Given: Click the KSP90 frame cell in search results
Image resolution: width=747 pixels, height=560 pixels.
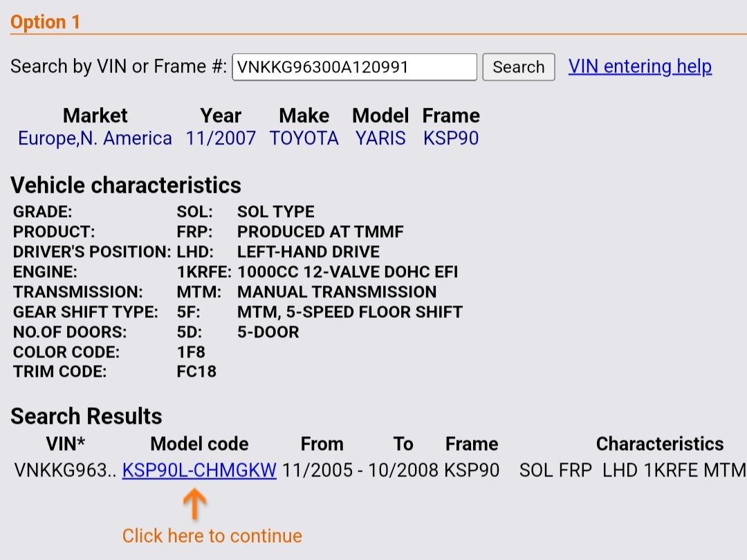Looking at the screenshot, I should click(x=472, y=470).
